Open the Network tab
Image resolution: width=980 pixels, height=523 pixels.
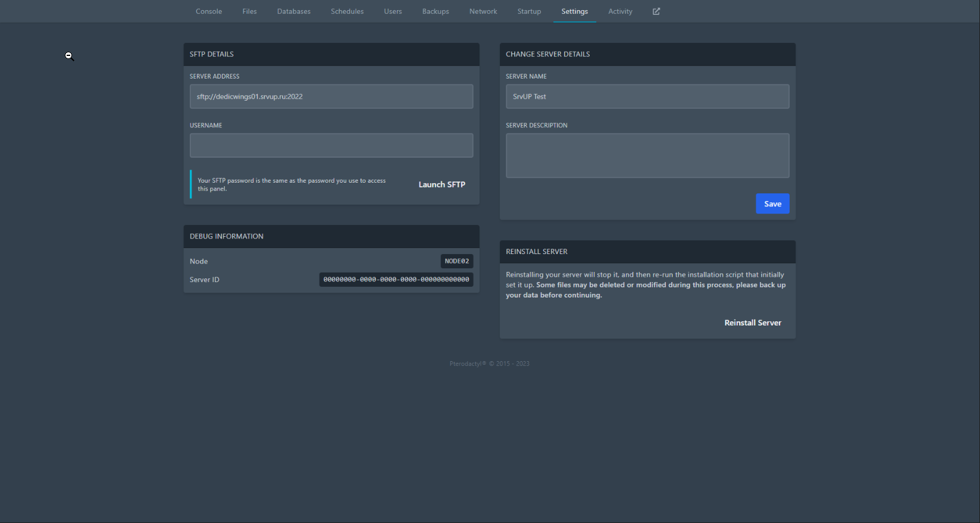coord(483,11)
